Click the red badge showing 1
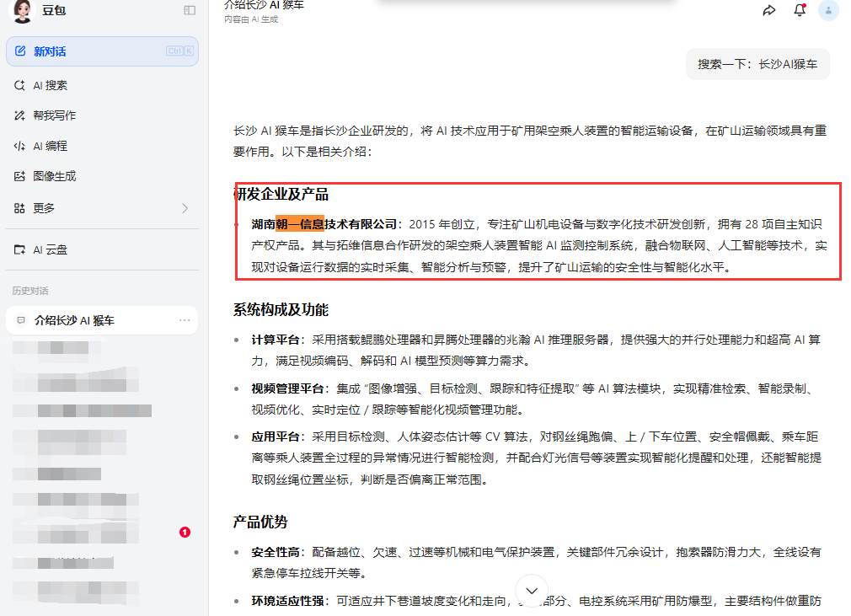The image size is (851, 616). (x=185, y=533)
